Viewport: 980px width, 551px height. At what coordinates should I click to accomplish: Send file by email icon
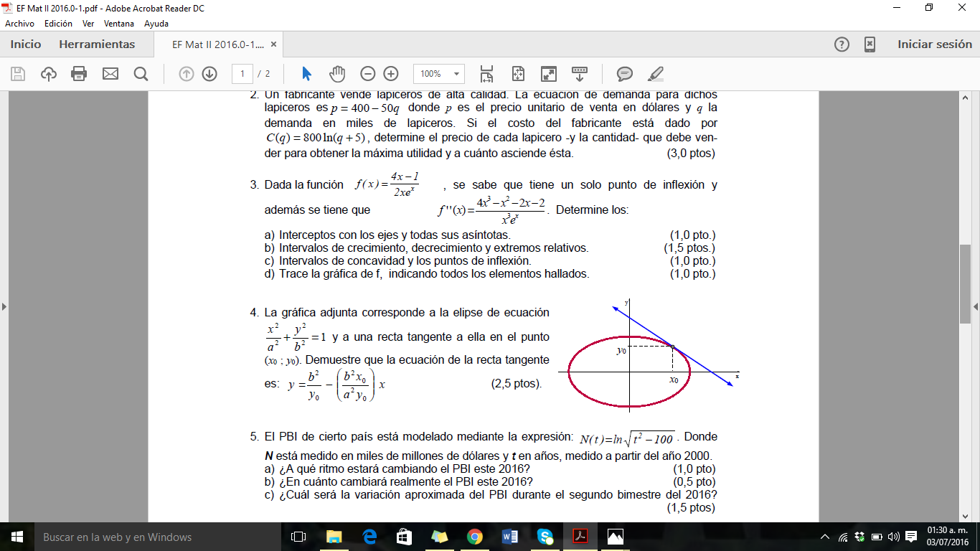(110, 74)
